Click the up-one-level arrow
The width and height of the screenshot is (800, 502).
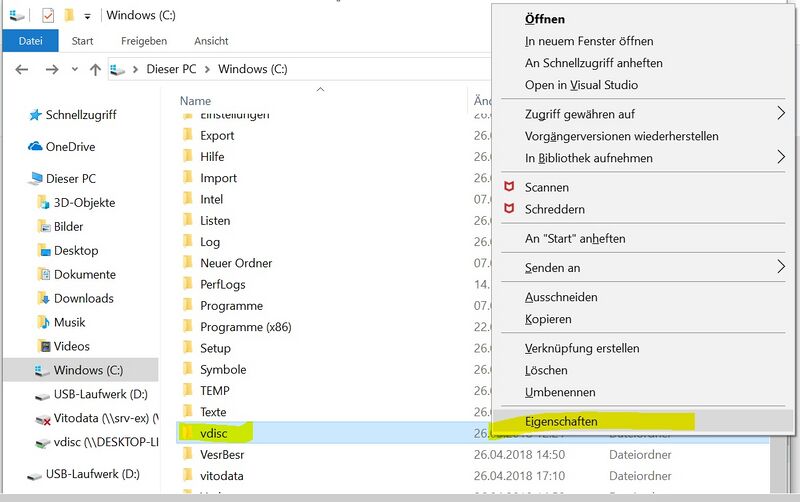[x=95, y=70]
